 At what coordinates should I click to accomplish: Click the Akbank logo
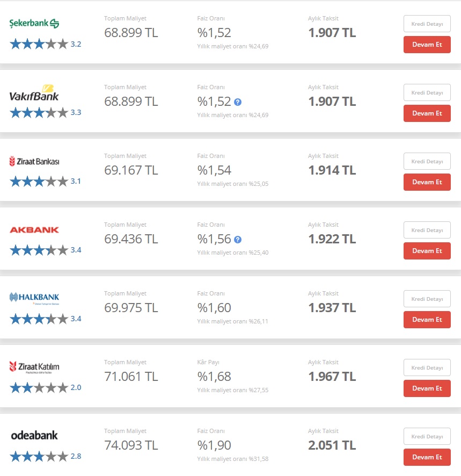click(x=34, y=230)
